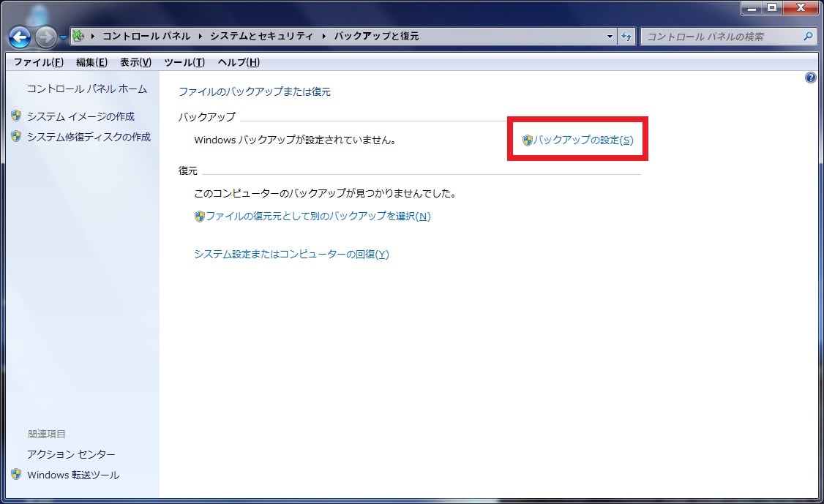Click the blue help question mark icon
This screenshot has height=504, width=824.
pos(810,78)
